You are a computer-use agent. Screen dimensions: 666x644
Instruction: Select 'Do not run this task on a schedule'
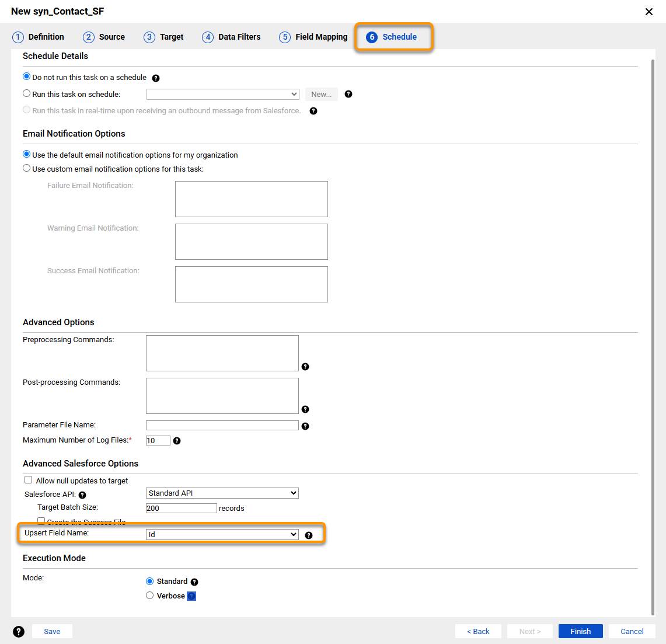click(27, 76)
